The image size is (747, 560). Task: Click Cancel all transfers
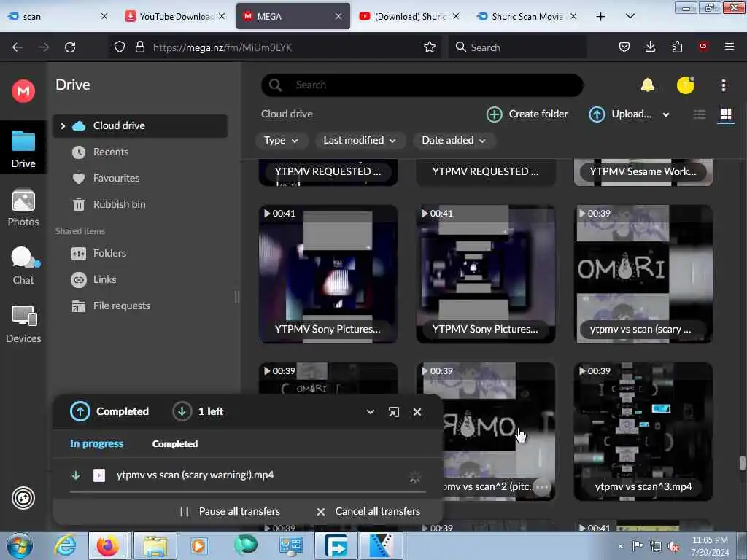click(x=368, y=511)
